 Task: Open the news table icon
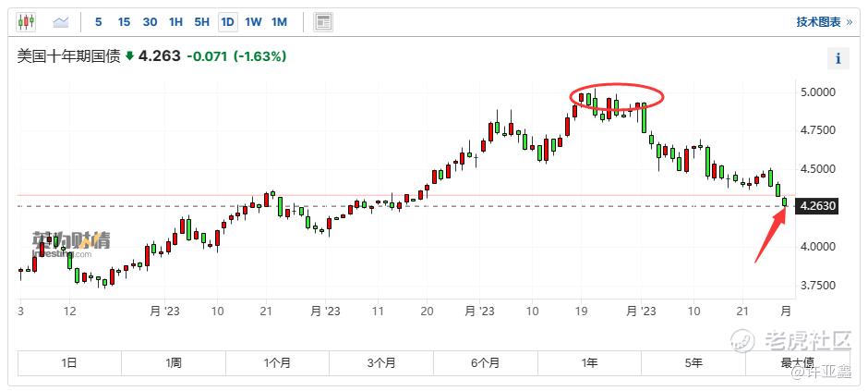click(x=323, y=21)
